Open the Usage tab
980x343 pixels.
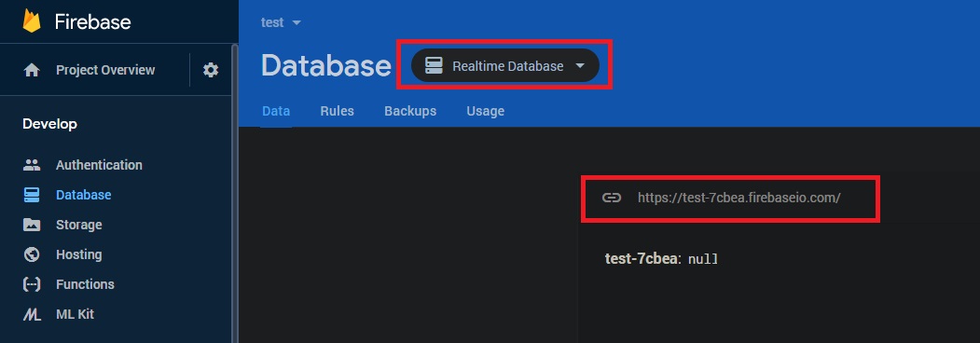click(486, 111)
